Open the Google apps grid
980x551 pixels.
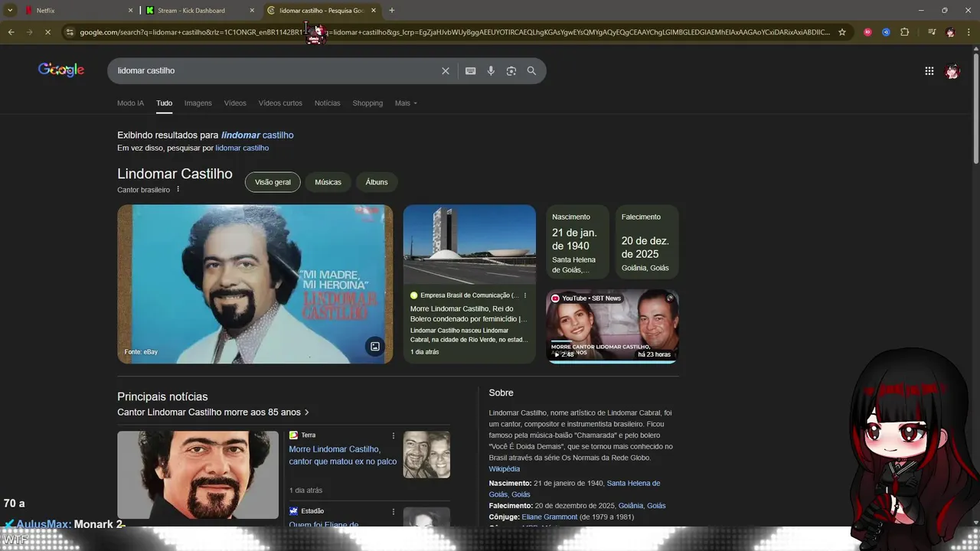(x=929, y=71)
